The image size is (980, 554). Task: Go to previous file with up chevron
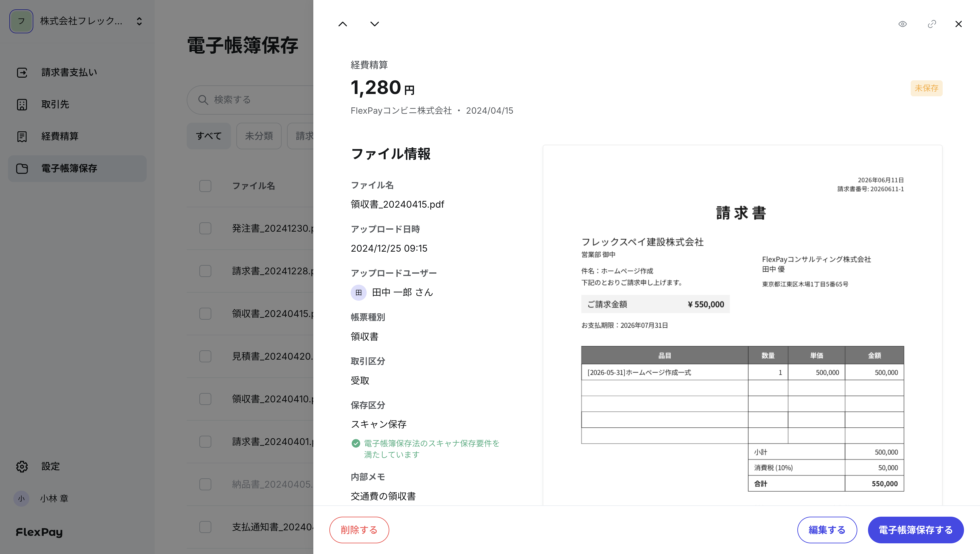(x=342, y=24)
